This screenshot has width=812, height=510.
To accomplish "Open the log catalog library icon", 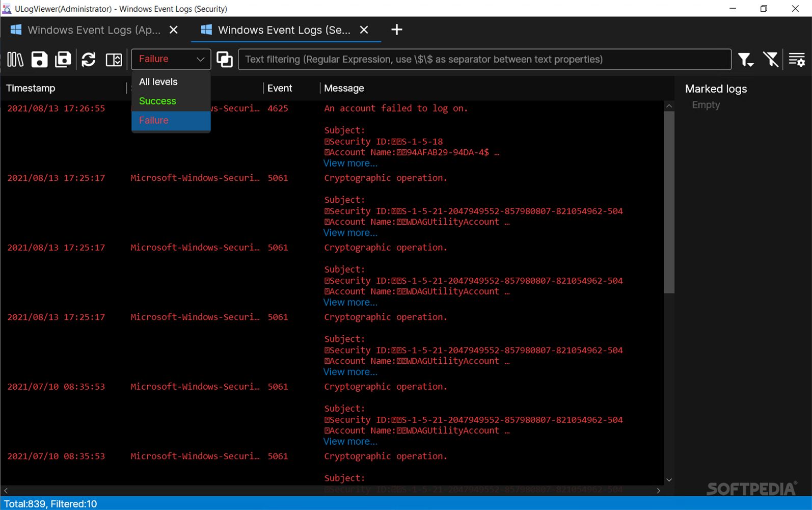I will point(15,60).
